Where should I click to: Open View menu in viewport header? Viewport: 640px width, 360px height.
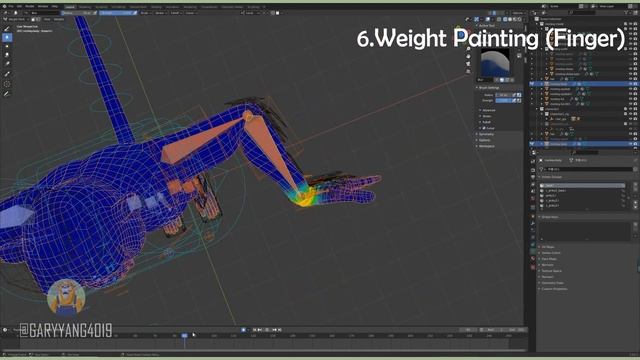pos(47,19)
